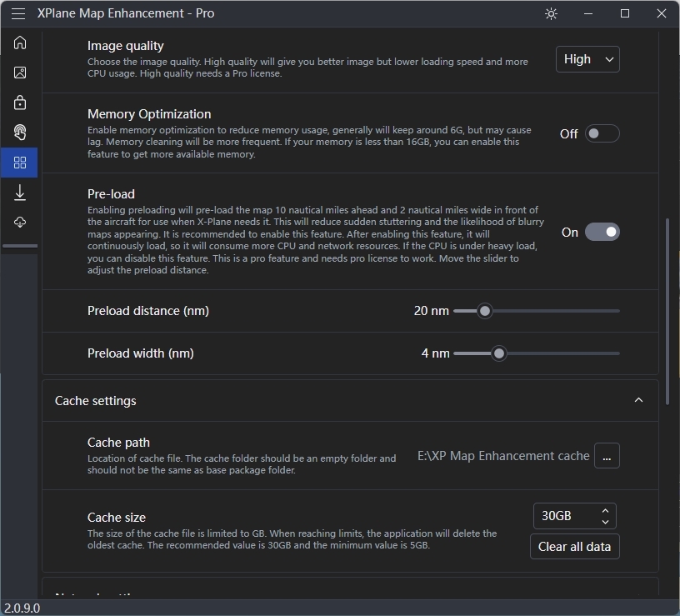Image resolution: width=680 pixels, height=616 pixels.
Task: Click the Memory Optimization heading
Action: [x=149, y=114]
